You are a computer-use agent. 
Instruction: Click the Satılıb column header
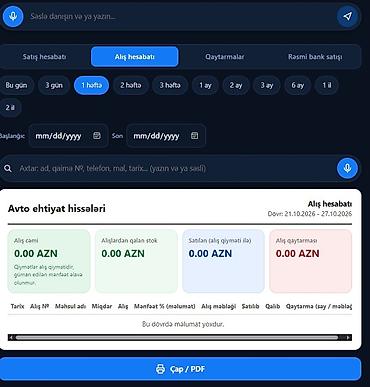tap(250, 306)
